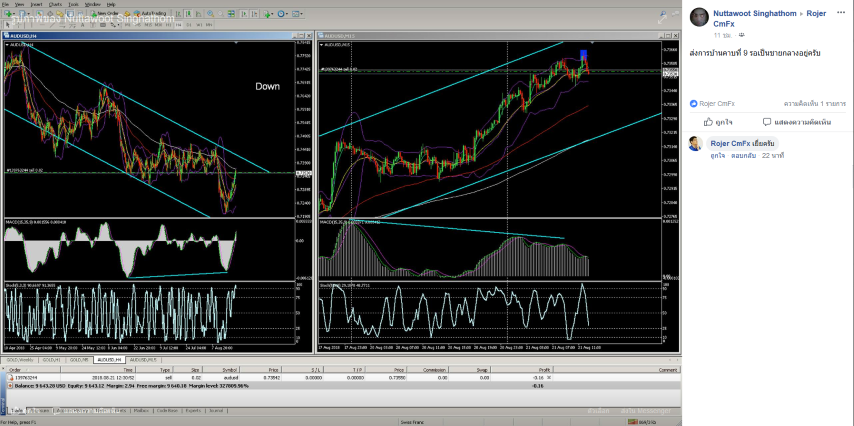Toggle the Terminal panel icon
Viewport: 854px width, 426px height.
pos(70,14)
